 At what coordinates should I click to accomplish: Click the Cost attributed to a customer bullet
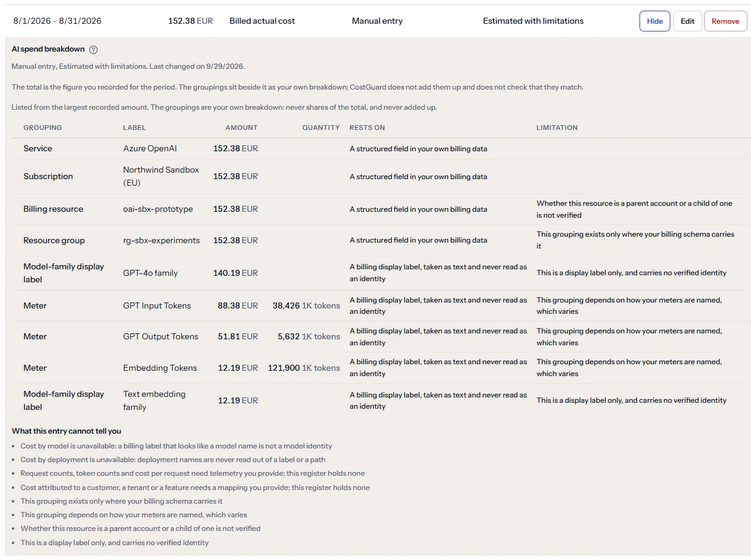pos(195,488)
